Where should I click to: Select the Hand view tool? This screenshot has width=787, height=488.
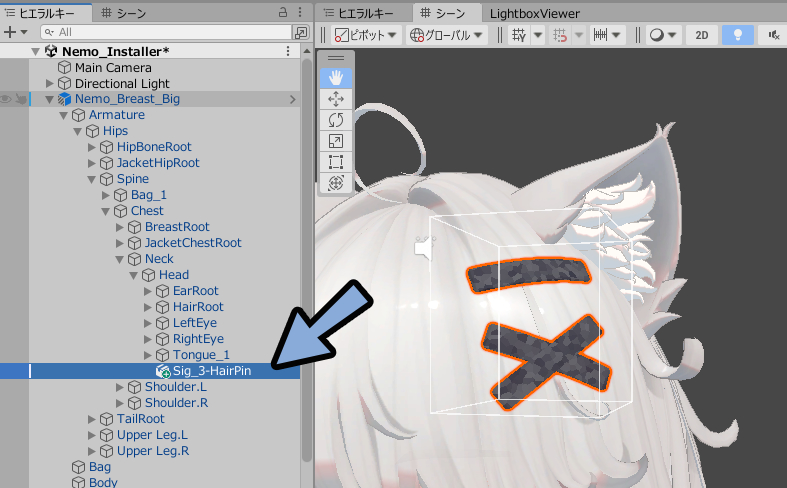click(x=336, y=78)
